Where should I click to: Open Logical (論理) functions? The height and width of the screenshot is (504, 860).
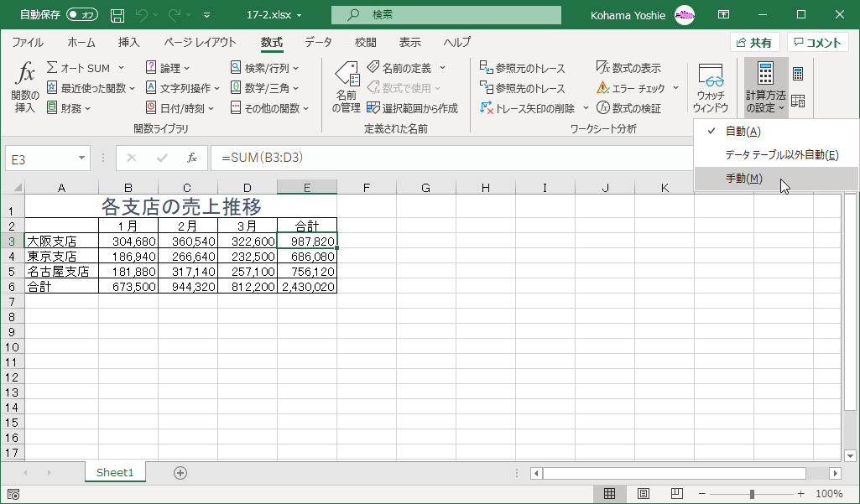point(168,68)
